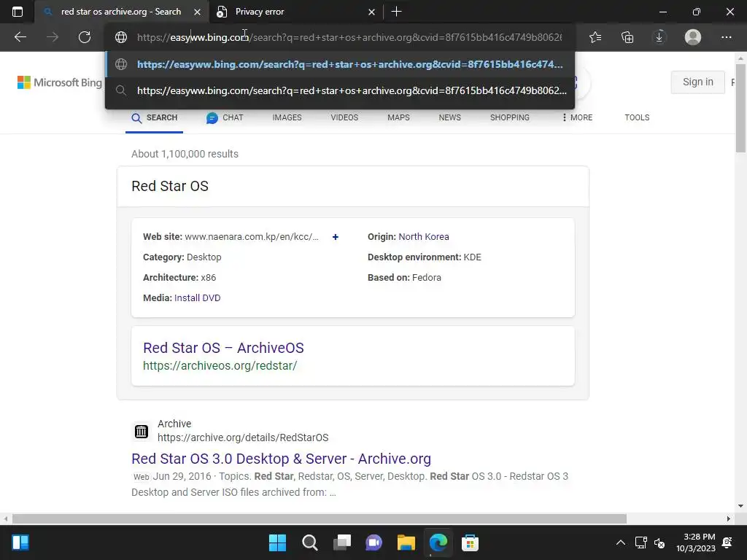The image size is (747, 560).
Task: Open Microsoft Store from taskbar
Action: point(471,542)
